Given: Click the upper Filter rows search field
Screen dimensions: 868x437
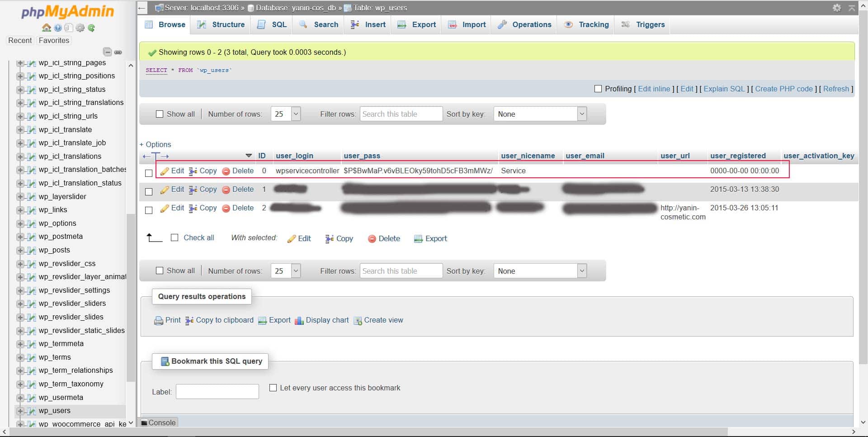Looking at the screenshot, I should (401, 114).
